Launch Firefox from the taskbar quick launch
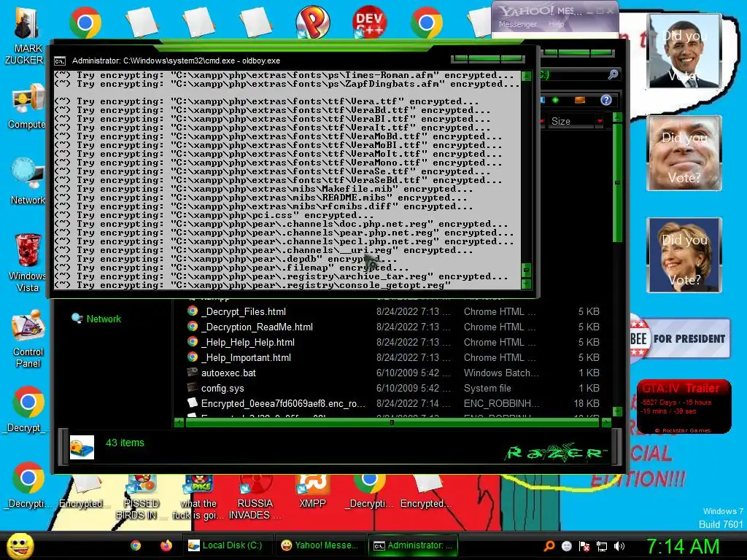 [x=166, y=545]
